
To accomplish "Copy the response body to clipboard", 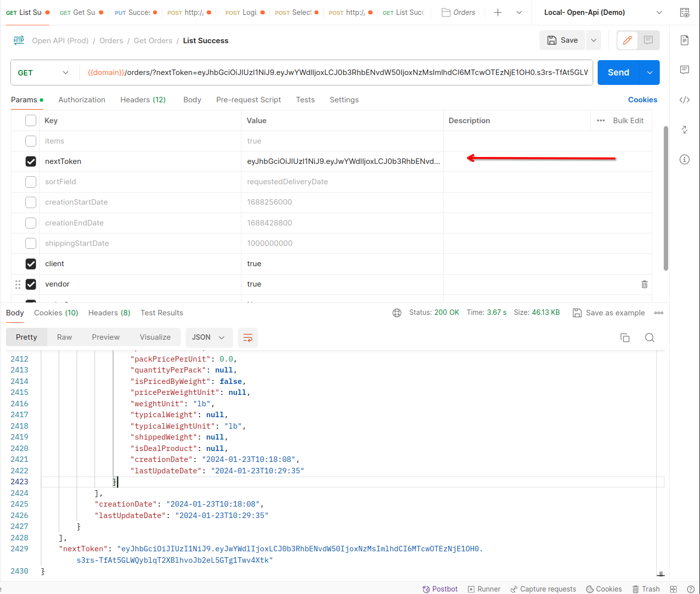I will tap(625, 338).
